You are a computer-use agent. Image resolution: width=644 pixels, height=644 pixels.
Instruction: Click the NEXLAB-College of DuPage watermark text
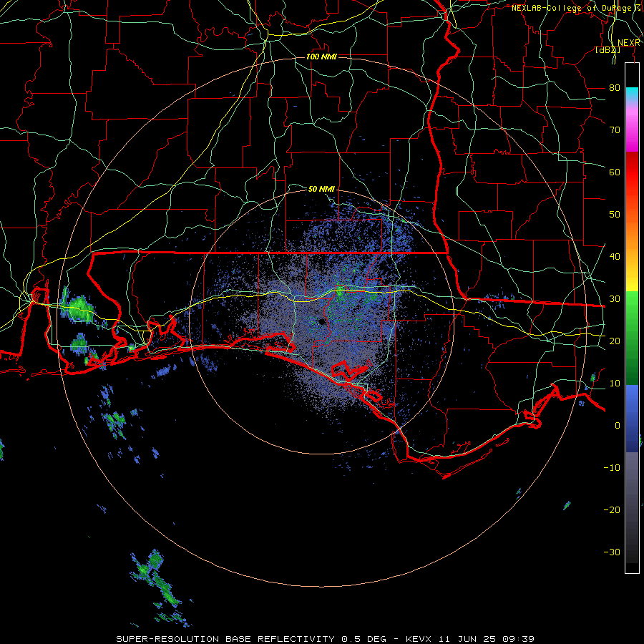click(577, 8)
